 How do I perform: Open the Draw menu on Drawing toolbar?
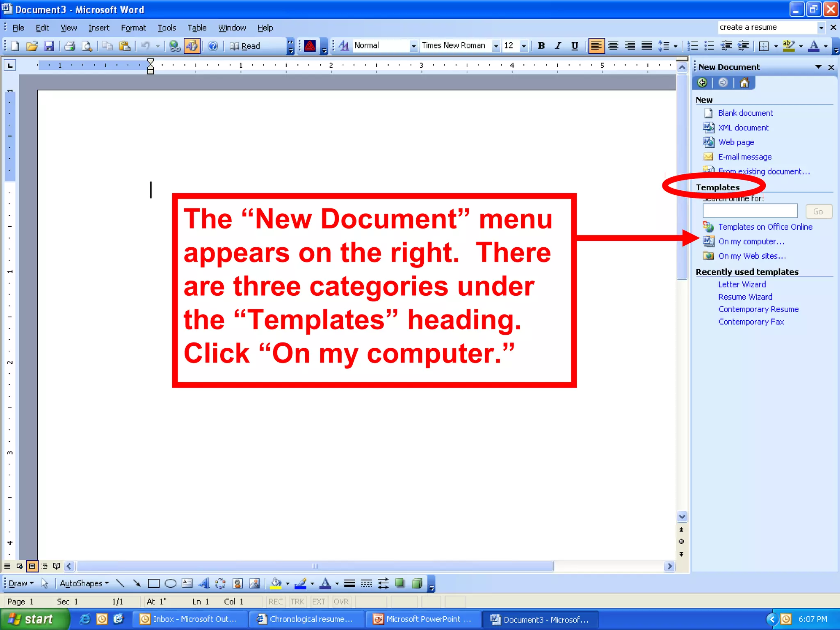(21, 583)
